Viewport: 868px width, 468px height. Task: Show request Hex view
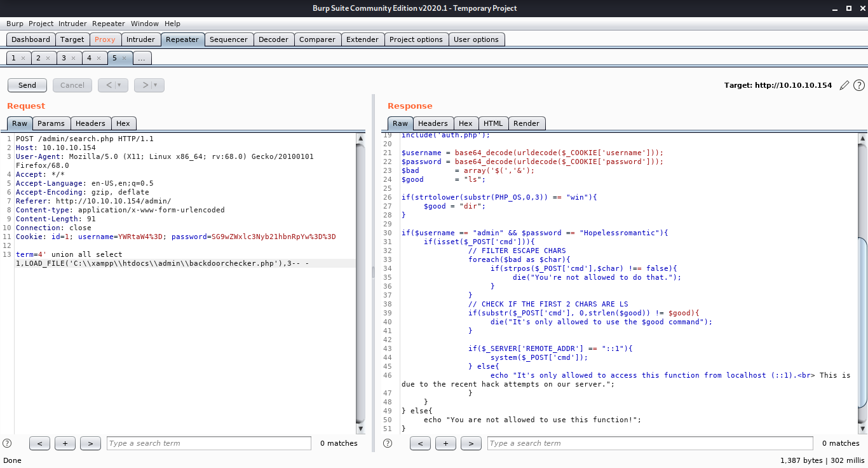pos(123,123)
